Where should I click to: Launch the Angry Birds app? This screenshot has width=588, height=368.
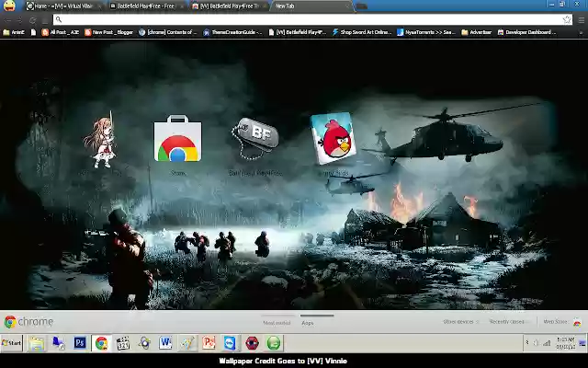coord(334,138)
